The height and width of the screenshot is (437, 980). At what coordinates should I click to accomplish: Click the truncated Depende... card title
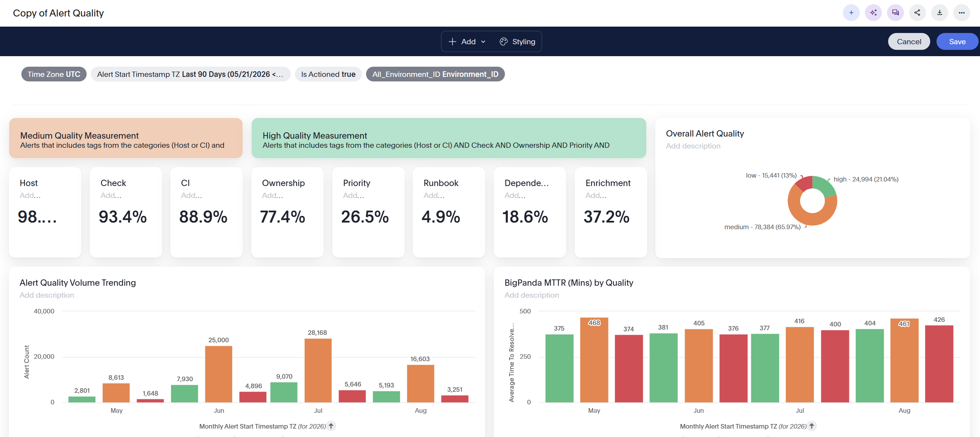tap(527, 183)
